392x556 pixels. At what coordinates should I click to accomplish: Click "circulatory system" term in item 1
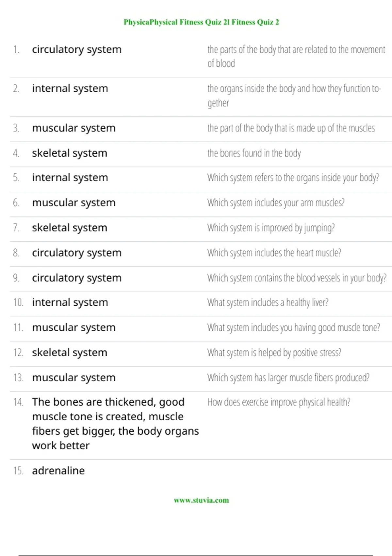(x=77, y=49)
